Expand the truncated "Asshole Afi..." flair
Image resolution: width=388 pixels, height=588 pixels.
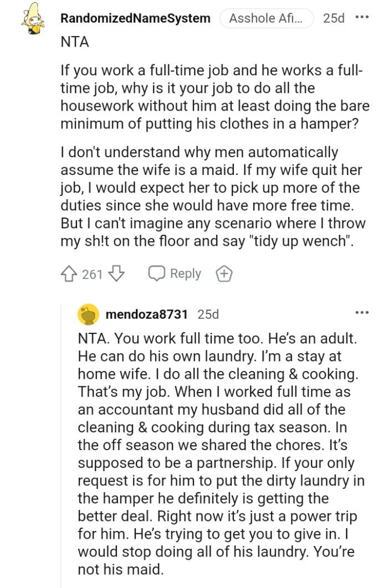pos(267,17)
